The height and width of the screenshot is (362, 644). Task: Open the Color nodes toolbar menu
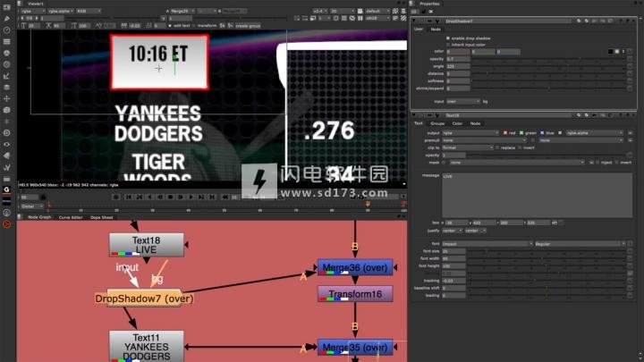point(6,53)
